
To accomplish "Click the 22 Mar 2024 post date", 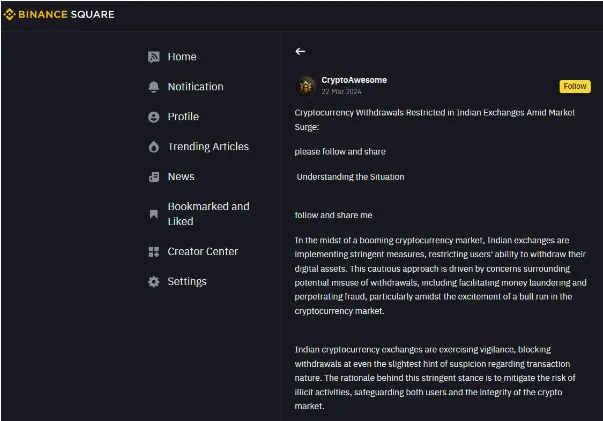I will point(341,92).
